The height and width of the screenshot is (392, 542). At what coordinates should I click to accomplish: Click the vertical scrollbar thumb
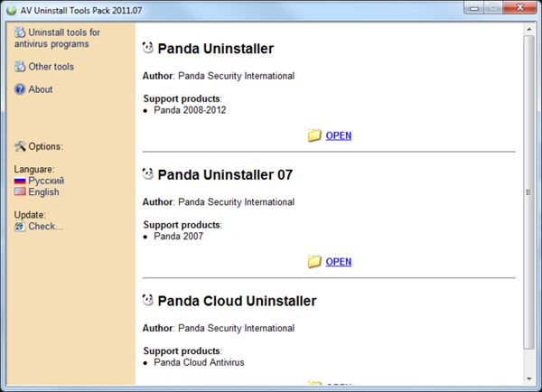click(x=528, y=192)
